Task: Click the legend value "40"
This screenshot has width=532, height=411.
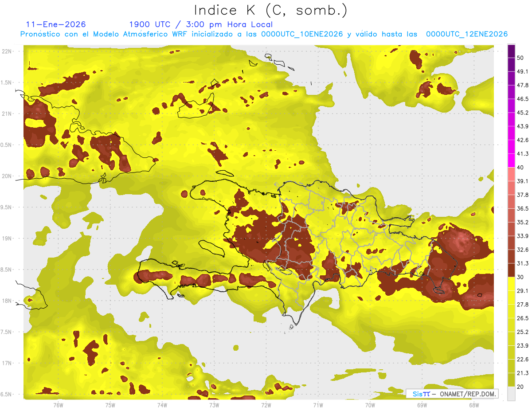Action: click(520, 167)
